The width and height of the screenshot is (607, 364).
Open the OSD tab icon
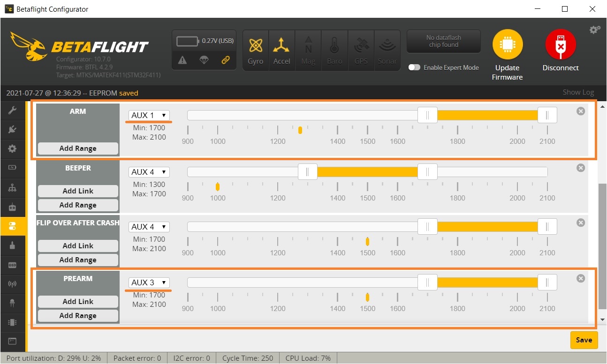(x=13, y=265)
